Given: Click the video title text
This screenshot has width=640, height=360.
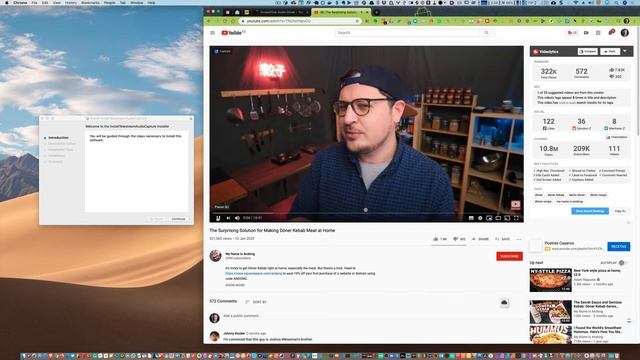Looking at the screenshot, I should click(x=272, y=230).
